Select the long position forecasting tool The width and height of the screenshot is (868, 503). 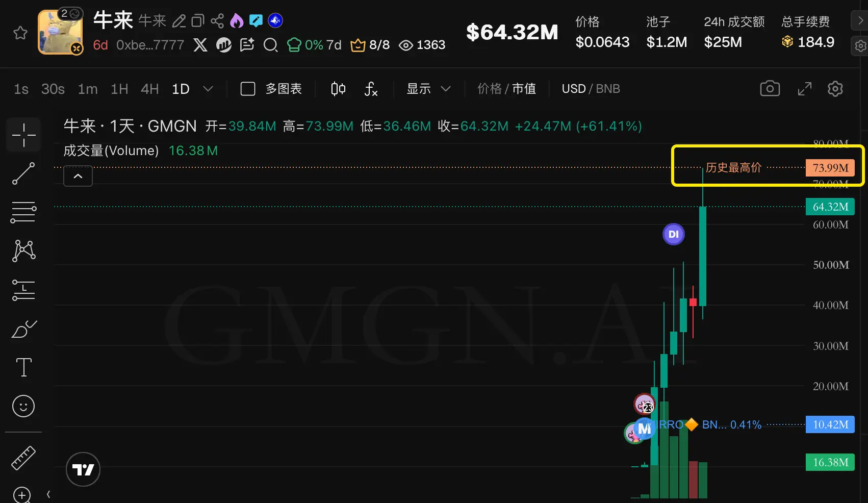point(24,290)
